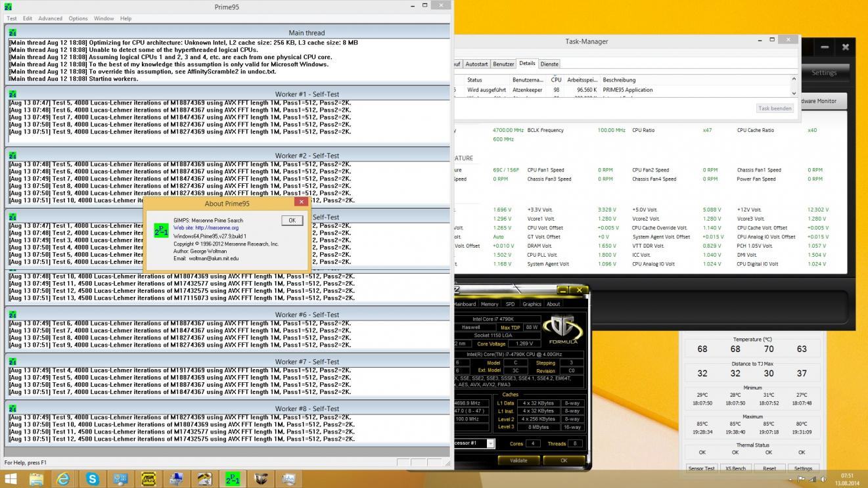Click Sensor Test button in temperature monitor
Viewport: 868px width, 488px height.
point(701,468)
